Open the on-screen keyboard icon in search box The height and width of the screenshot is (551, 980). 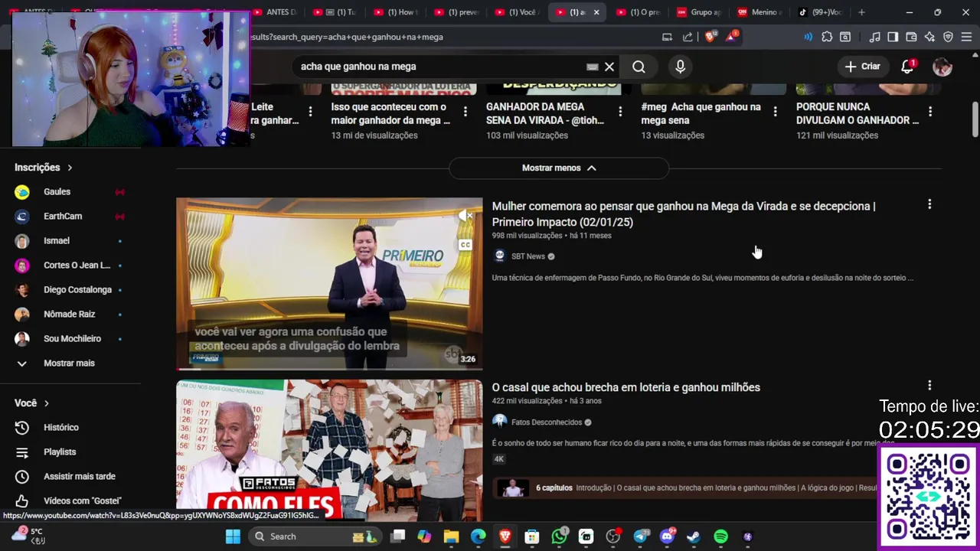(592, 67)
